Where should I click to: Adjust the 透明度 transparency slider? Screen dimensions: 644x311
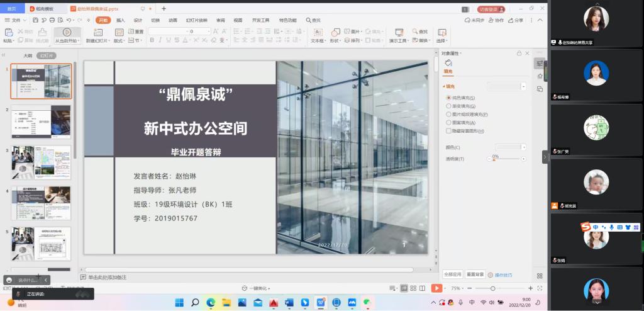[494, 159]
